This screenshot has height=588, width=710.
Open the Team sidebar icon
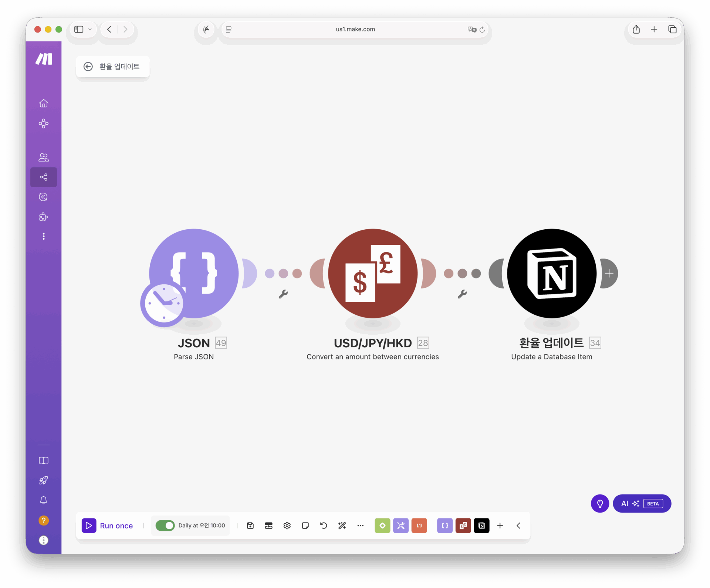(44, 157)
